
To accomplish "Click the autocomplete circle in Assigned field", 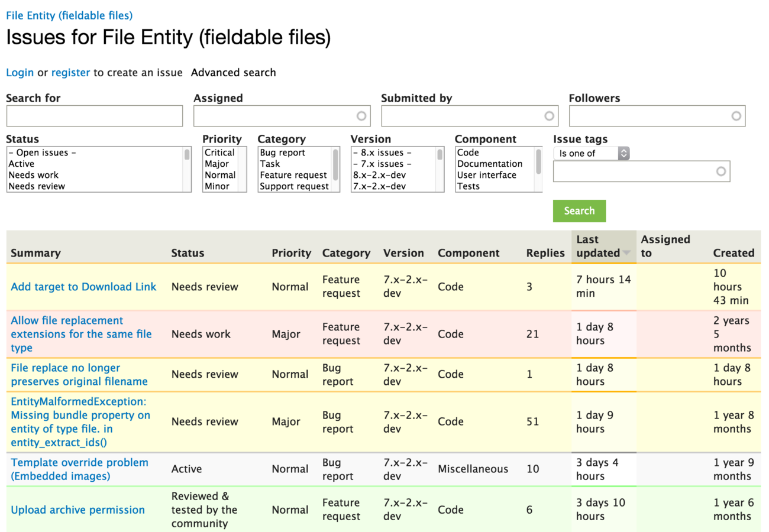I will [x=361, y=116].
